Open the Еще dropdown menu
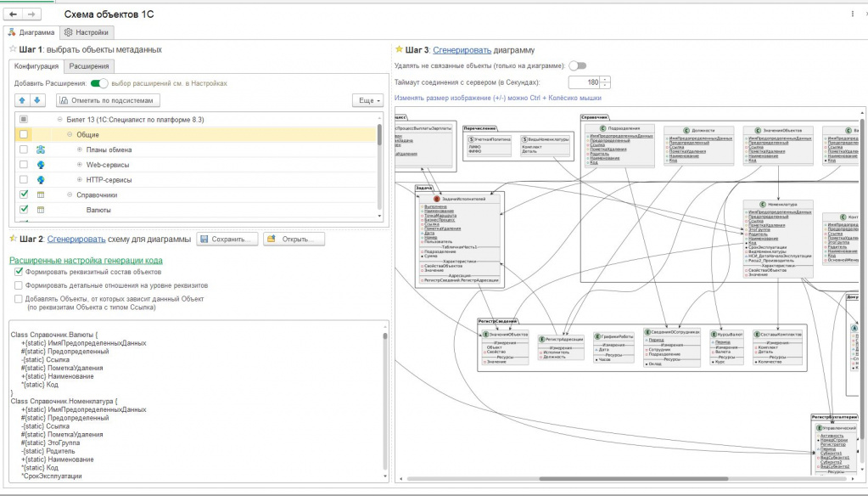Image resolution: width=868 pixels, height=496 pixels. [x=367, y=100]
